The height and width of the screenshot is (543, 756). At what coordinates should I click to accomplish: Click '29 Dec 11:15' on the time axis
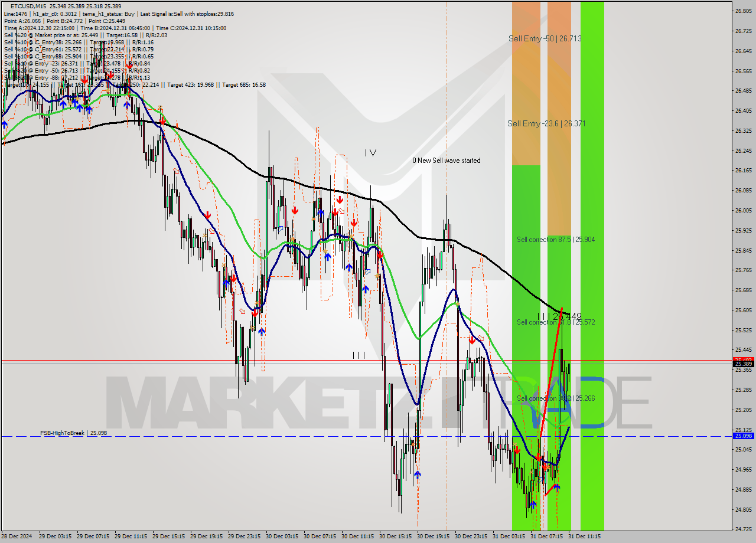[x=130, y=537]
